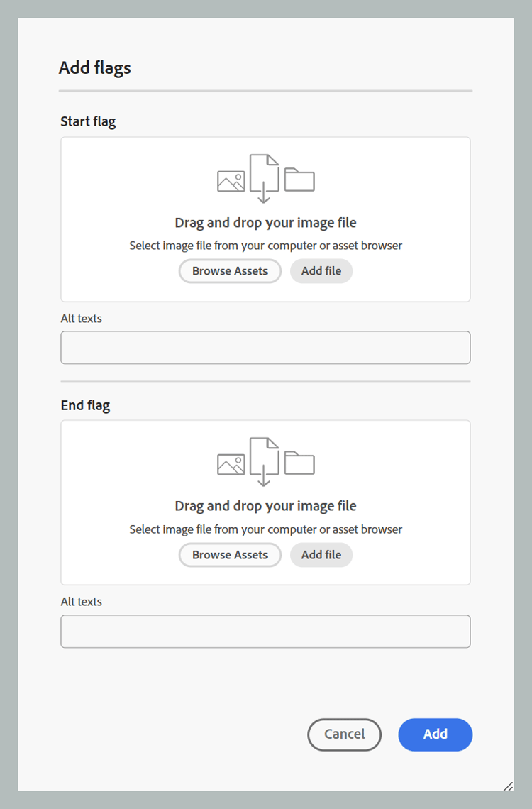Click the folder icon in Start flag area
532x809 pixels.
pos(299,180)
